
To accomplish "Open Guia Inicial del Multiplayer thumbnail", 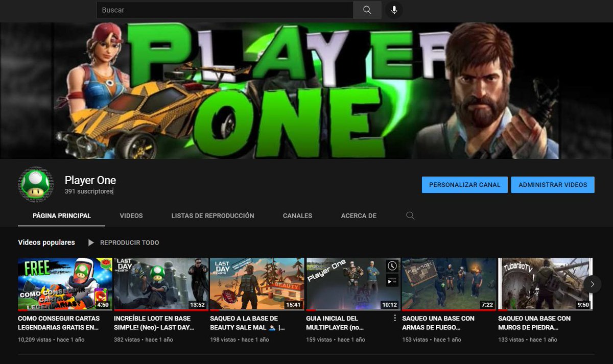I will pos(353,284).
